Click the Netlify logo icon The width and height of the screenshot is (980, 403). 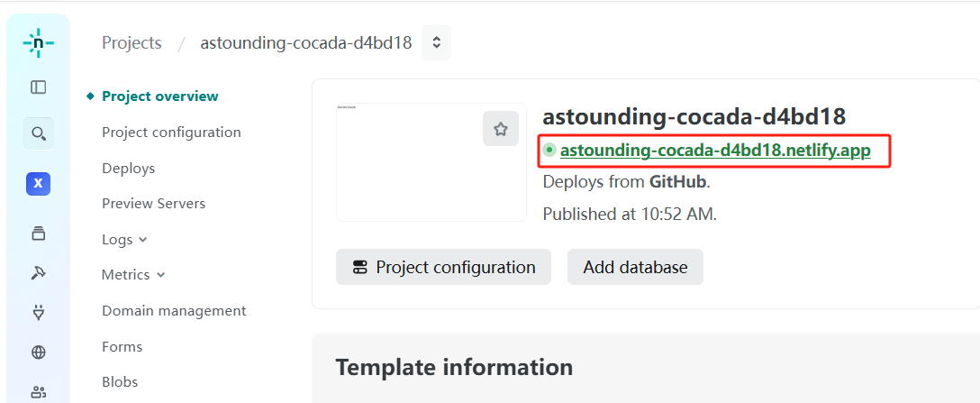pyautogui.click(x=38, y=42)
